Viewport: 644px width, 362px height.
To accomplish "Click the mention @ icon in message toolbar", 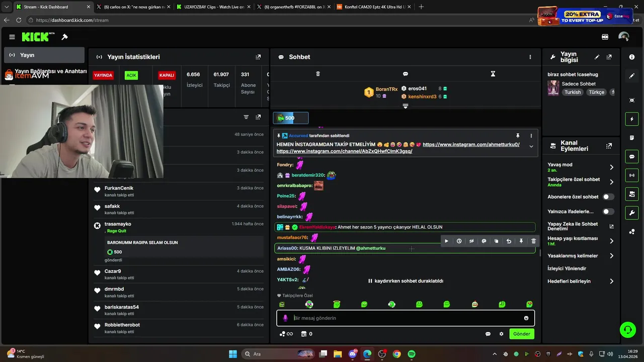I will click(x=484, y=241).
